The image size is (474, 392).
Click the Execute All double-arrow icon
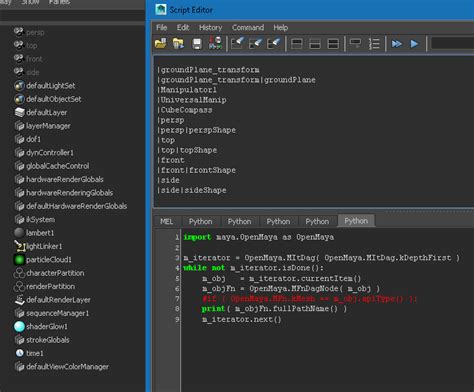pos(396,44)
